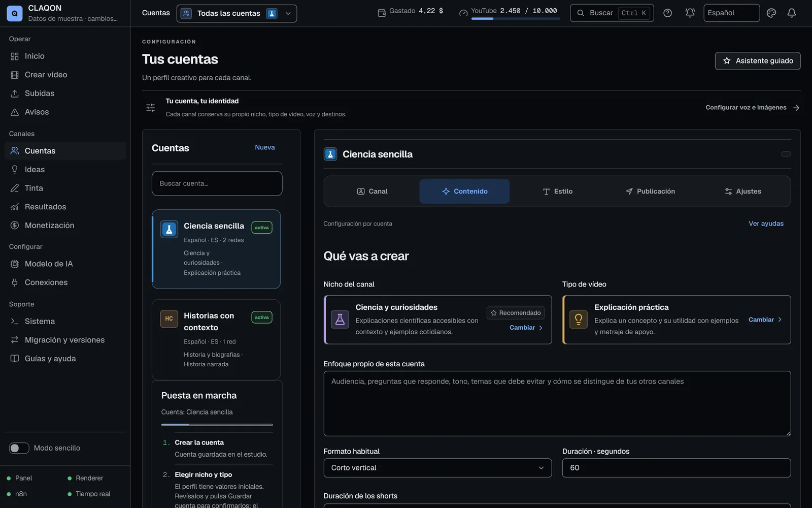The width and height of the screenshot is (812, 508).
Task: Open the Ajustes tab
Action: 742,192
